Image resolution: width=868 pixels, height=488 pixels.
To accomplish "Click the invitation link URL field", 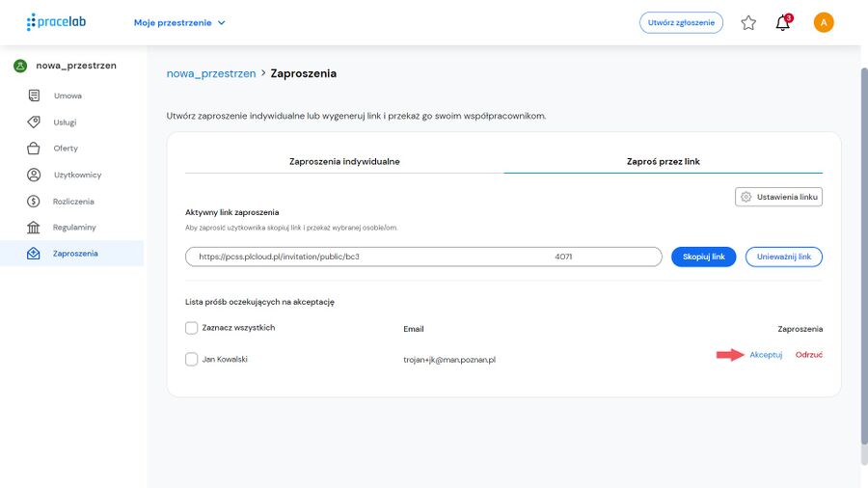I will click(423, 257).
